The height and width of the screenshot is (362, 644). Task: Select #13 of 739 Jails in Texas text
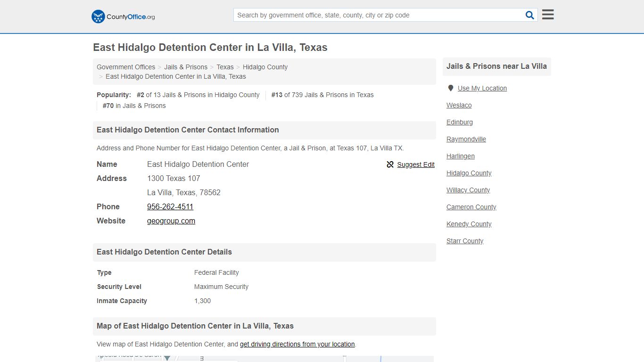(x=322, y=95)
